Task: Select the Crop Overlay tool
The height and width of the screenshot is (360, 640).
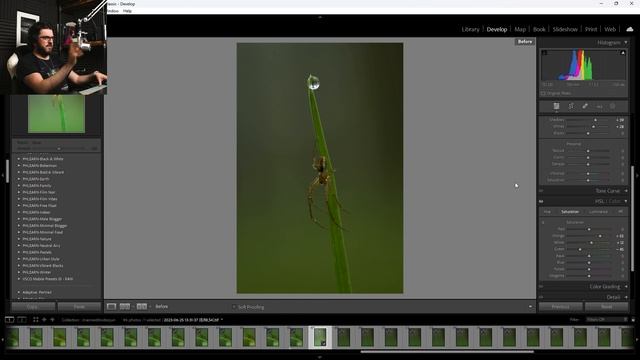Action: tap(571, 106)
